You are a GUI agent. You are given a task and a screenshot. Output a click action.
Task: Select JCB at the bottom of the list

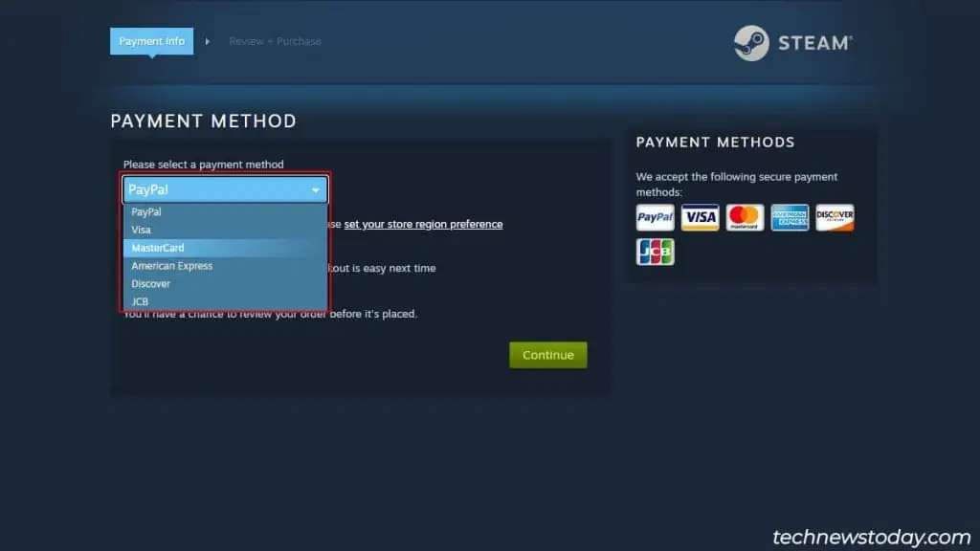tap(140, 302)
